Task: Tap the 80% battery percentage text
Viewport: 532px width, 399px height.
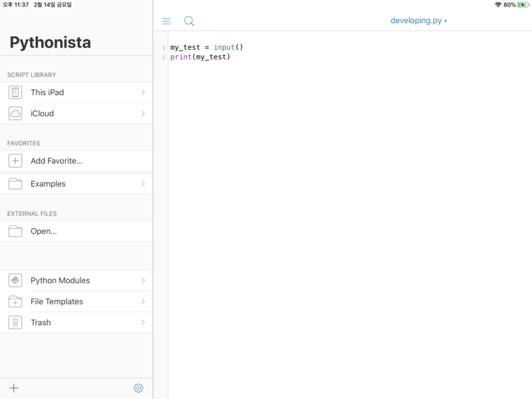Action: pos(509,5)
